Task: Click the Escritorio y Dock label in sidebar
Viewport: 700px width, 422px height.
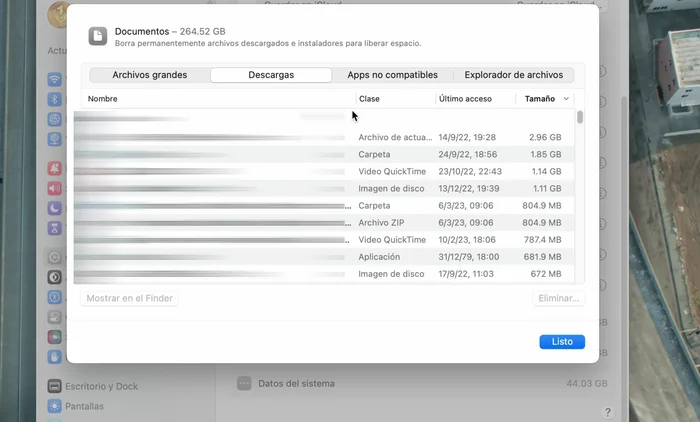Action: point(101,386)
